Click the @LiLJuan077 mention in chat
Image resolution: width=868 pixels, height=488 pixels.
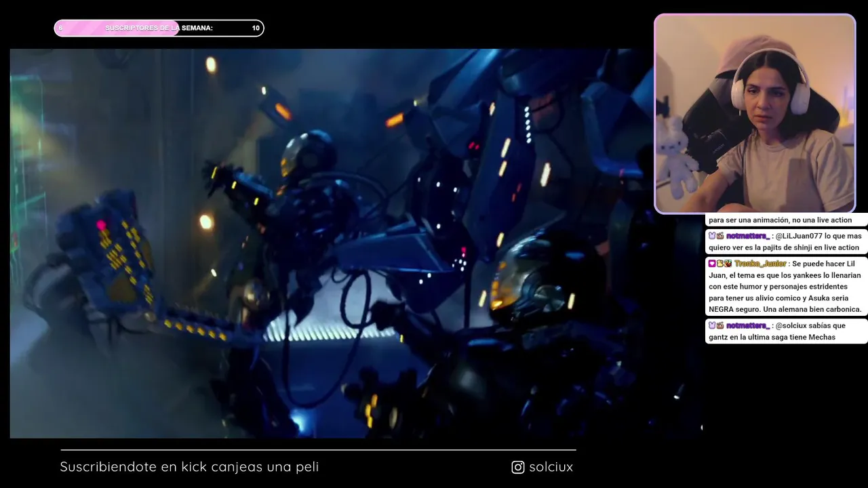point(799,236)
